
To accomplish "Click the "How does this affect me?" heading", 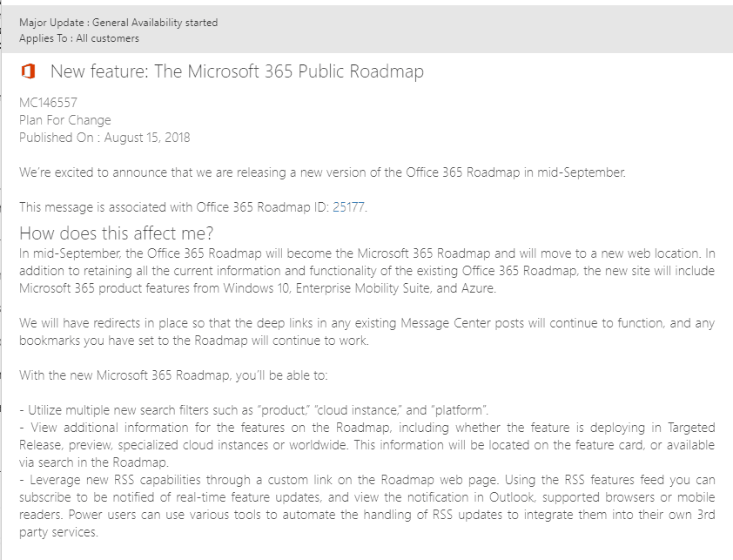I will (x=117, y=233).
